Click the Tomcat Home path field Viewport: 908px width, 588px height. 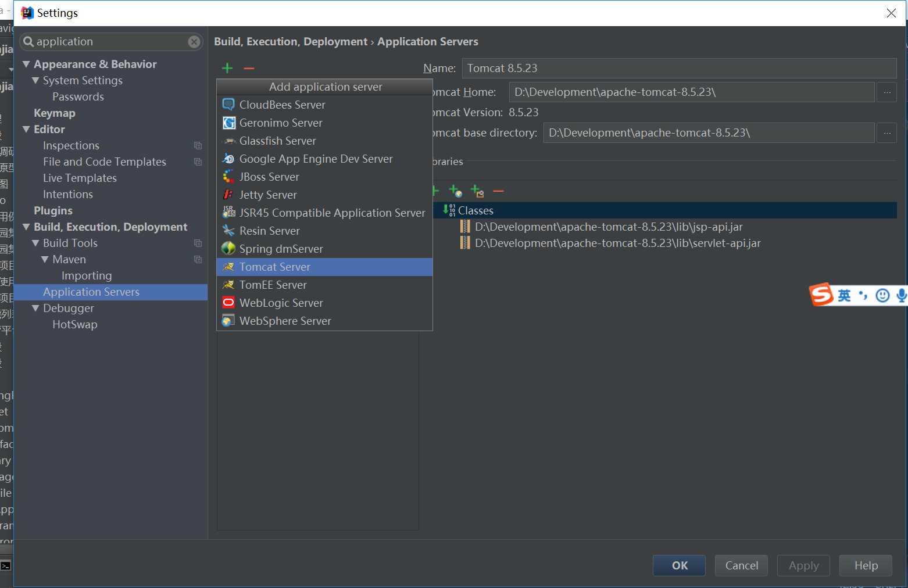point(692,92)
